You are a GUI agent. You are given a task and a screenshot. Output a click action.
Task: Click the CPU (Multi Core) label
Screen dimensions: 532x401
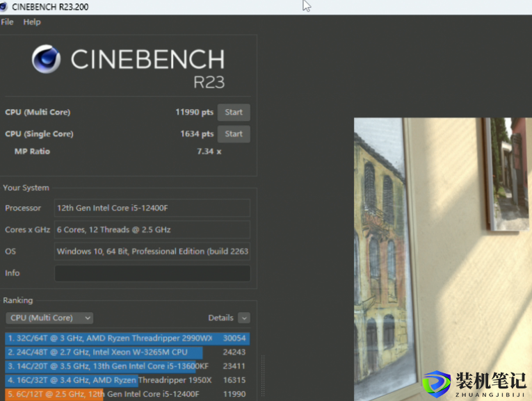coord(38,112)
